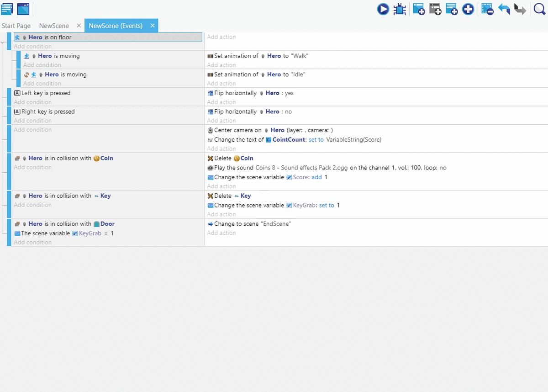
Task: Close the NewScene tab
Action: (79, 26)
